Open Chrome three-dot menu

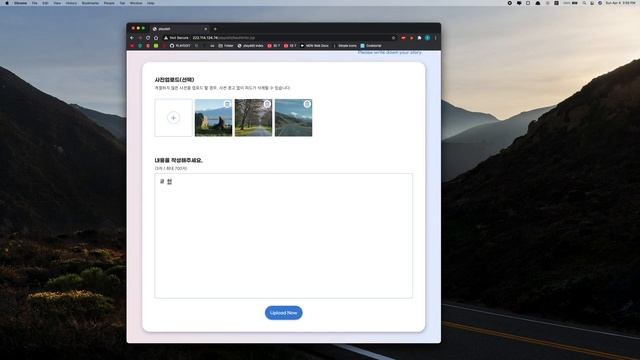[x=436, y=38]
